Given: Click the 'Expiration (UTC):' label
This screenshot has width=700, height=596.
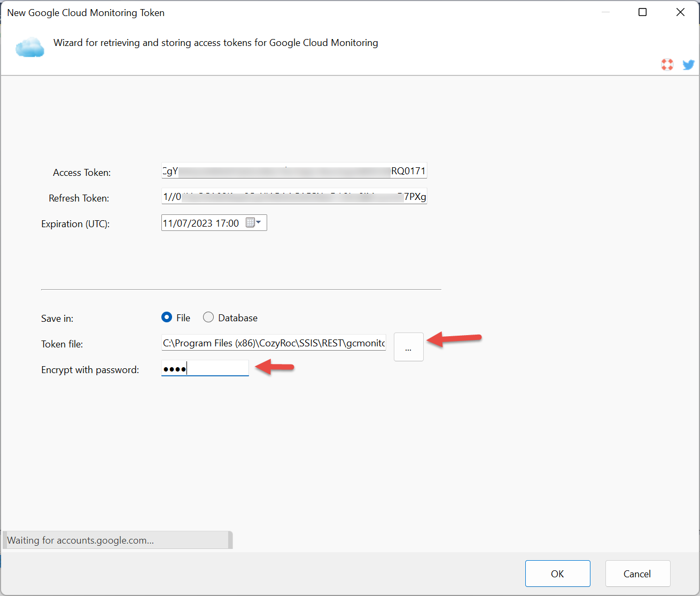Looking at the screenshot, I should tap(75, 224).
